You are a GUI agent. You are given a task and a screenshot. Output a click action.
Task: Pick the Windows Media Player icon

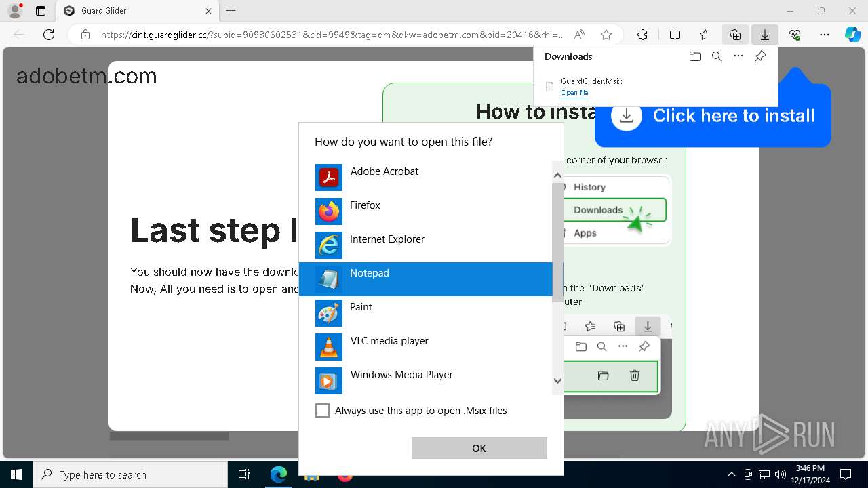click(329, 381)
